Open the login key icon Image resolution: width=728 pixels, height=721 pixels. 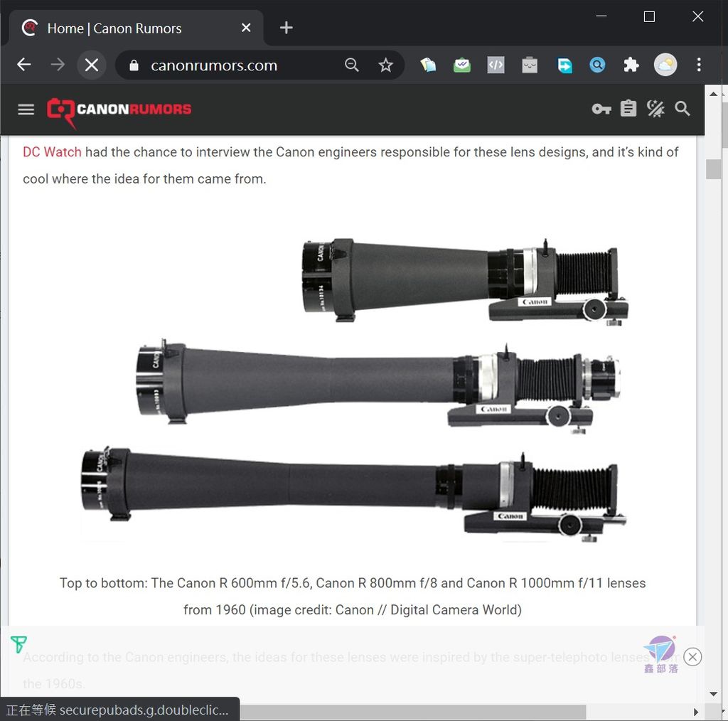(x=601, y=109)
